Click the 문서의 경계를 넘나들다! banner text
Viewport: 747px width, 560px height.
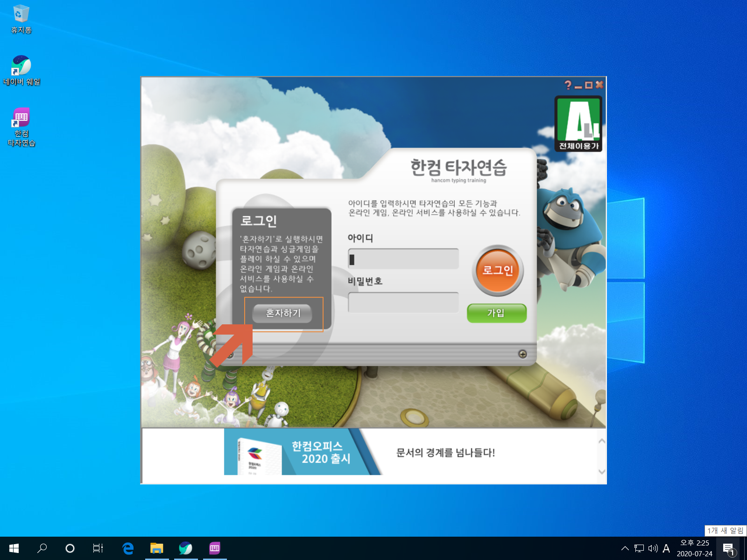[445, 452]
